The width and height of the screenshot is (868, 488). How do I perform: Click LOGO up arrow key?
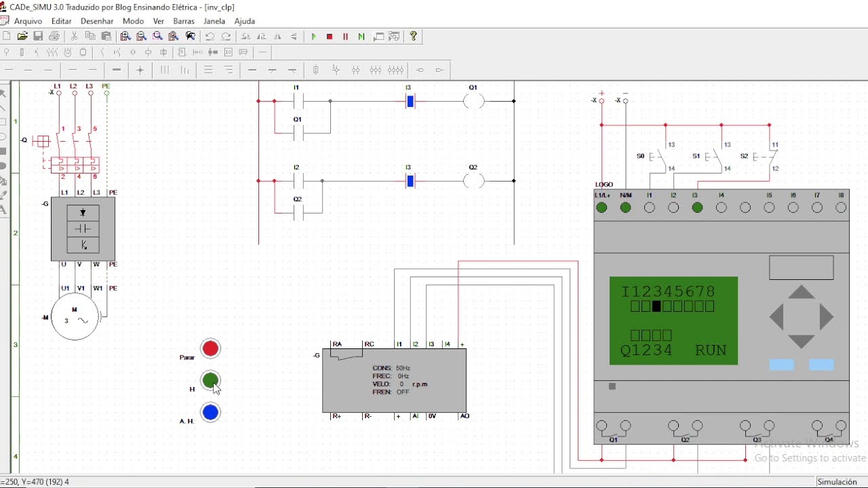[x=802, y=292]
